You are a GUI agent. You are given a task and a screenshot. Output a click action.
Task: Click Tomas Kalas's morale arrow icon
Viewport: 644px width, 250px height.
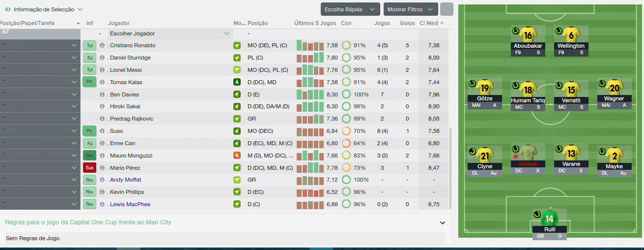point(237,82)
